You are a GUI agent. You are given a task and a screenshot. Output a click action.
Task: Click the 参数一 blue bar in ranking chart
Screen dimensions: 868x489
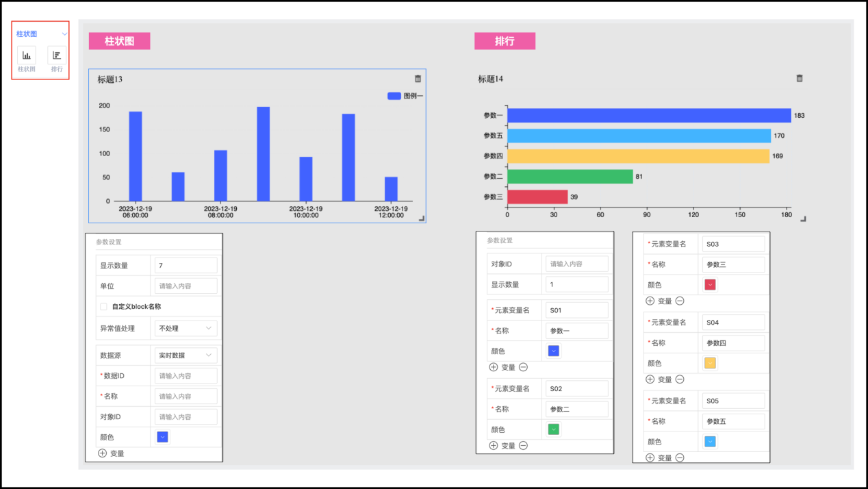[648, 116]
